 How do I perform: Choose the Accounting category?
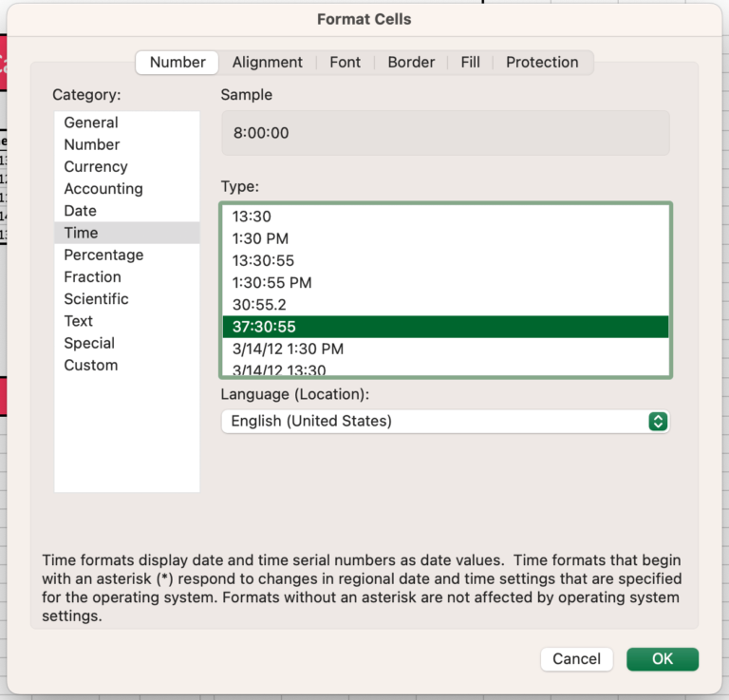point(127,188)
